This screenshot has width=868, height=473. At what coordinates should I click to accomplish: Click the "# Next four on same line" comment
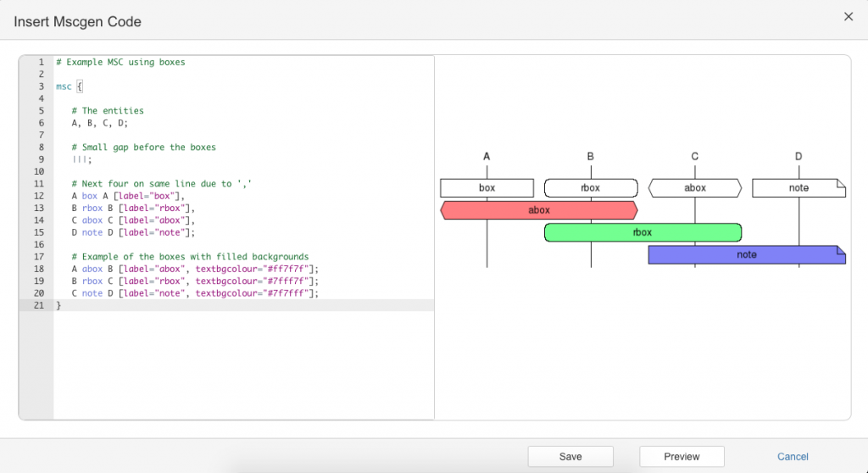[162, 184]
